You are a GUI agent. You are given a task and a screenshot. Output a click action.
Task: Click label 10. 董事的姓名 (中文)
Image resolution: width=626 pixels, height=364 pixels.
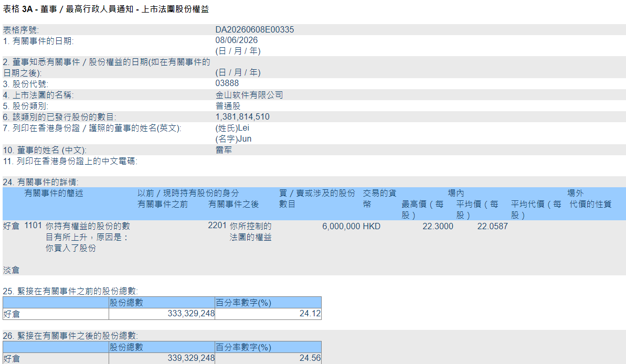[45, 150]
